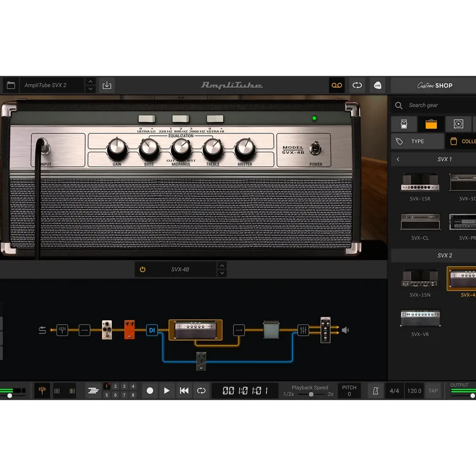The image size is (476, 476).
Task: Expand the SVX 2 collection header
Action: click(x=433, y=255)
